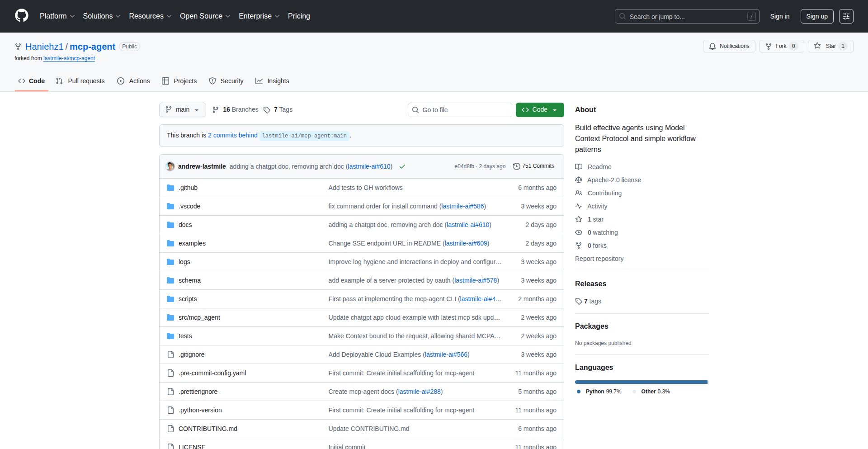Screen dimensions: 868x449
Task: Fork the repository with Fork button
Action: pyautogui.click(x=776, y=46)
